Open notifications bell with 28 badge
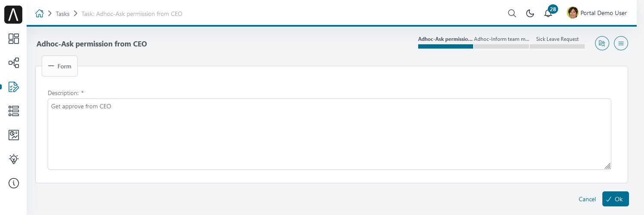Screen dimensions: 644x215 click(548, 13)
